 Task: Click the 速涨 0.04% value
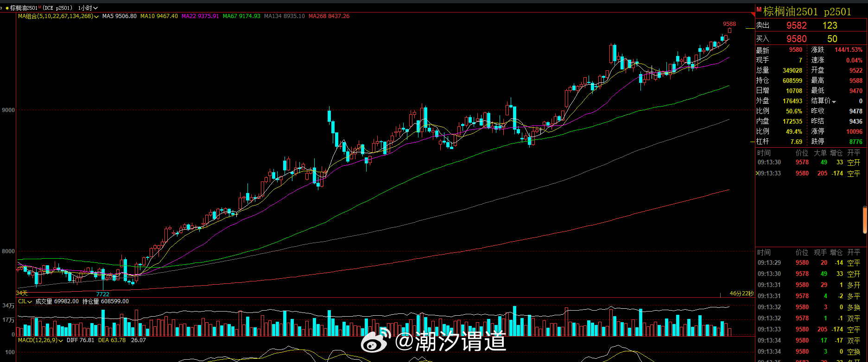(854, 60)
